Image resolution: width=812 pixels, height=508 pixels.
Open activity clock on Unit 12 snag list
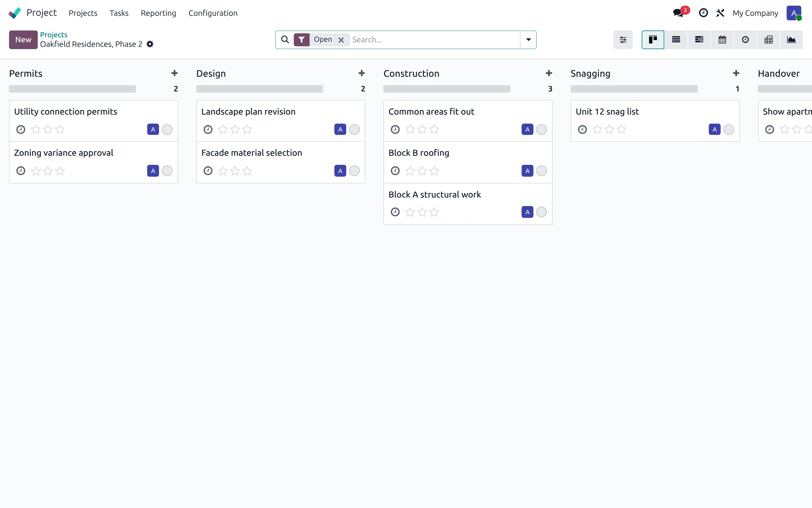point(582,129)
